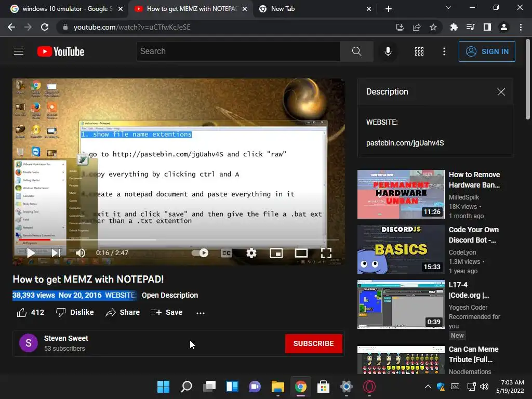532x399 pixels.
Task: Open video player settings gear
Action: point(251,253)
